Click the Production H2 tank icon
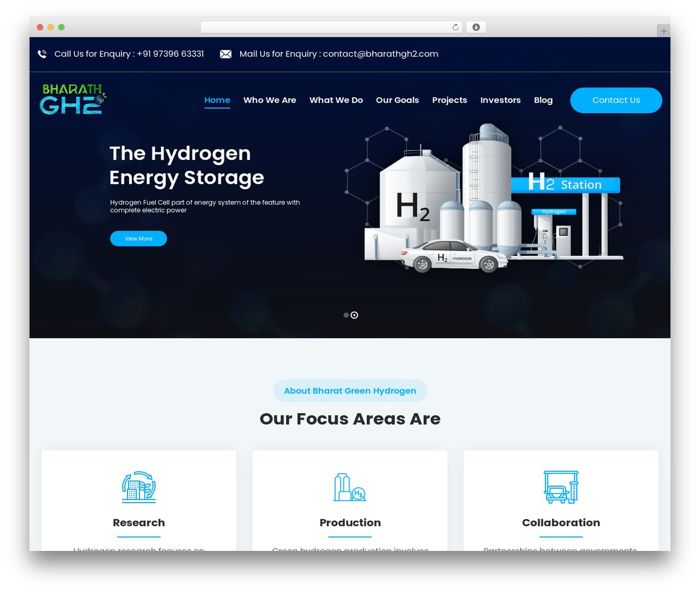This screenshot has width=700, height=593. click(350, 487)
